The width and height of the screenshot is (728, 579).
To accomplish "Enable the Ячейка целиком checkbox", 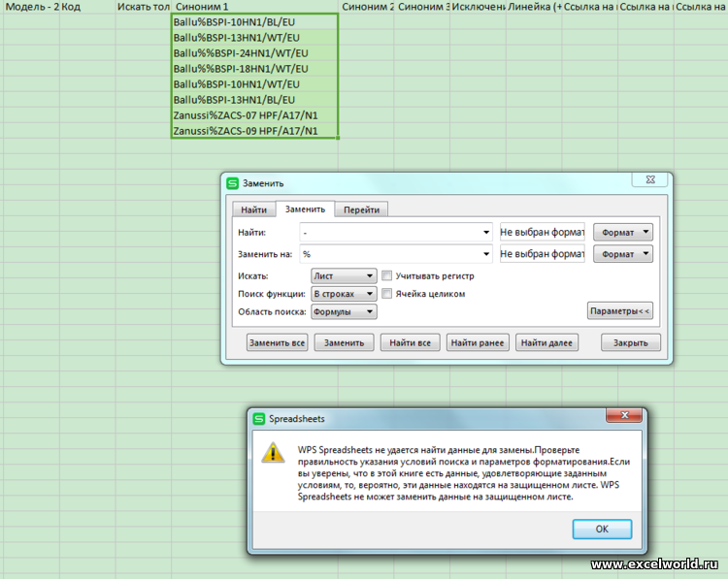I will click(x=386, y=294).
